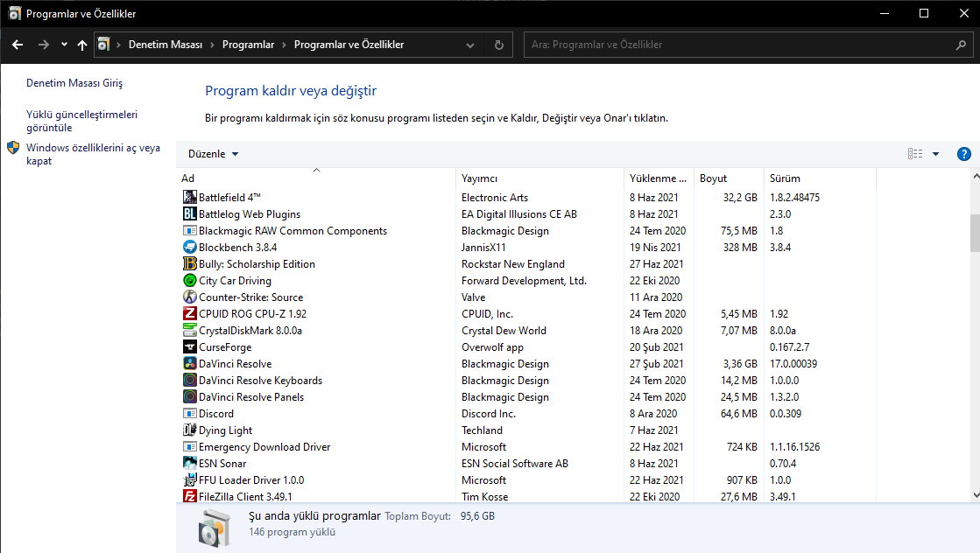Click the CPUID ROG CPU-Z icon
The width and height of the screenshot is (980, 553).
pyautogui.click(x=189, y=314)
